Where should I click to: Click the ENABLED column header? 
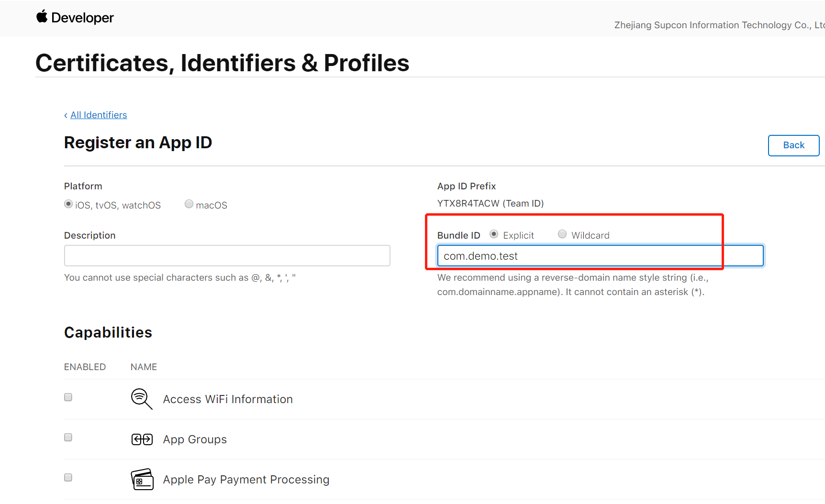point(85,367)
